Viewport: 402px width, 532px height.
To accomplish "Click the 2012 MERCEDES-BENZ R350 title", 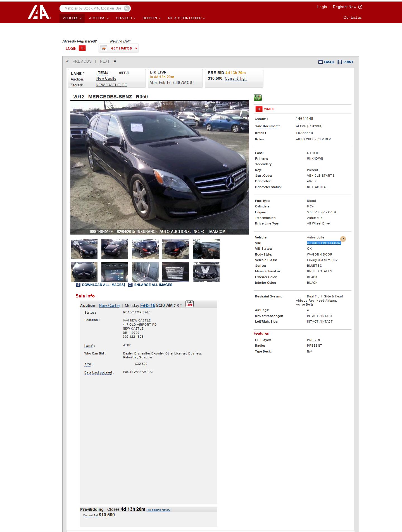I will tap(110, 97).
